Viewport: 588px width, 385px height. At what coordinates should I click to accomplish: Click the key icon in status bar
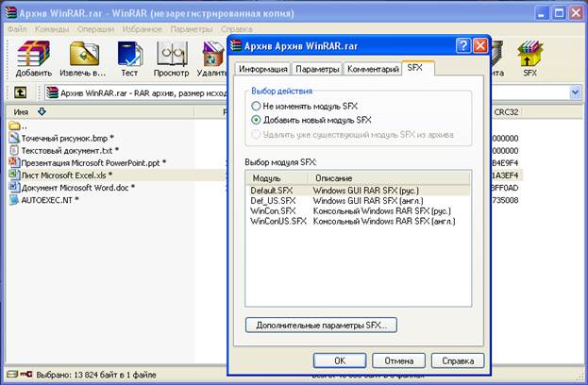25,374
